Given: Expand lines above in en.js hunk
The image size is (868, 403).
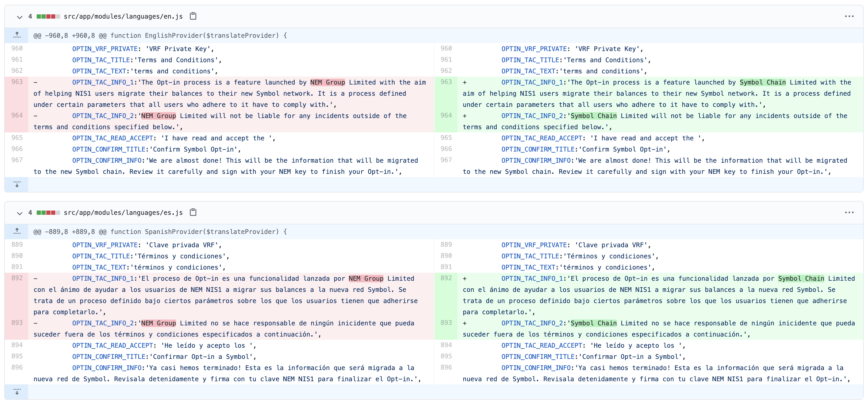Looking at the screenshot, I should 17,35.
